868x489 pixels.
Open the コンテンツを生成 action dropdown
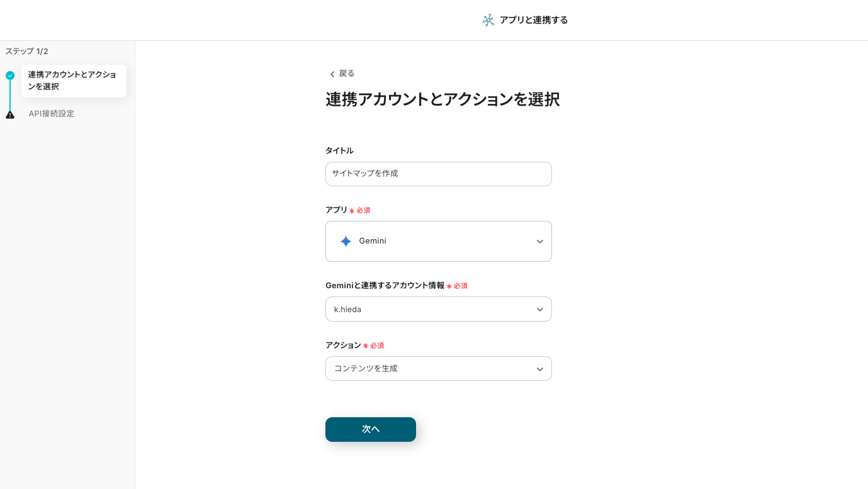tap(438, 369)
